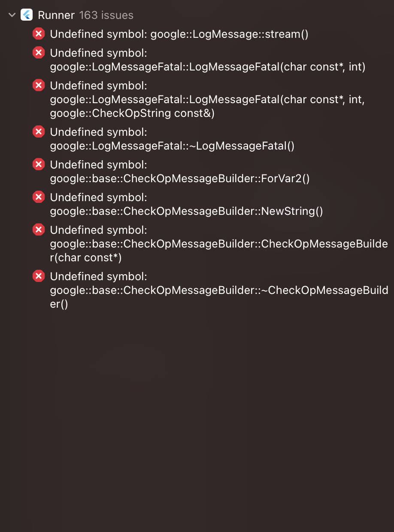Click the 163 issues count text

(x=106, y=15)
